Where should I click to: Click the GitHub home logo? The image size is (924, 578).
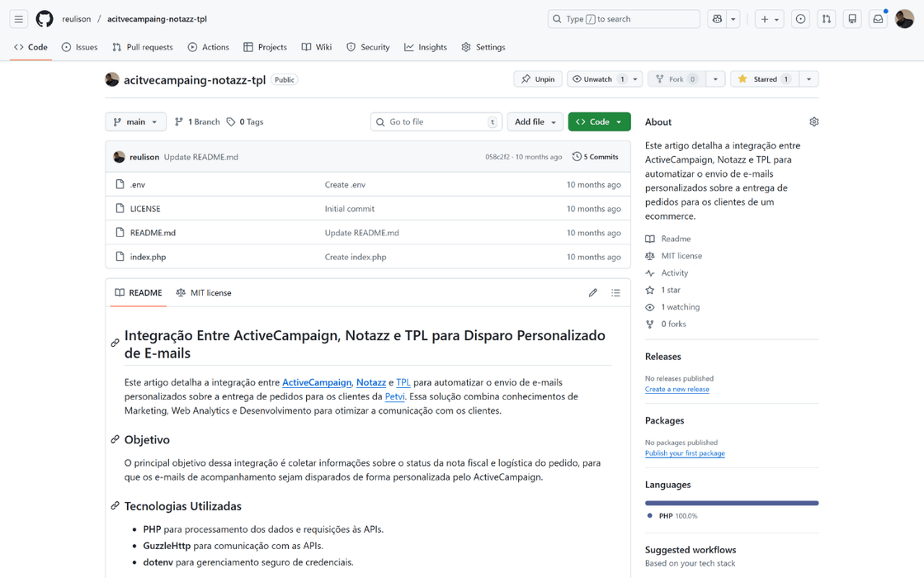(x=45, y=18)
